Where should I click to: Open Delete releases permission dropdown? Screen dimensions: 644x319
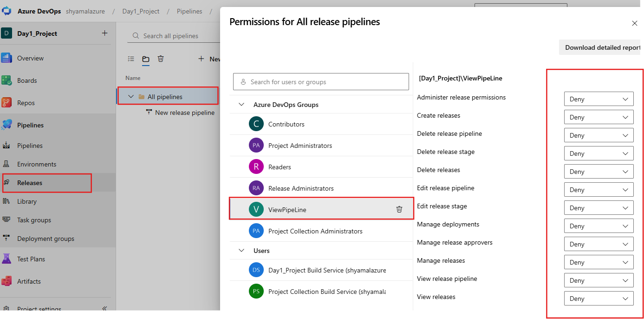(599, 171)
